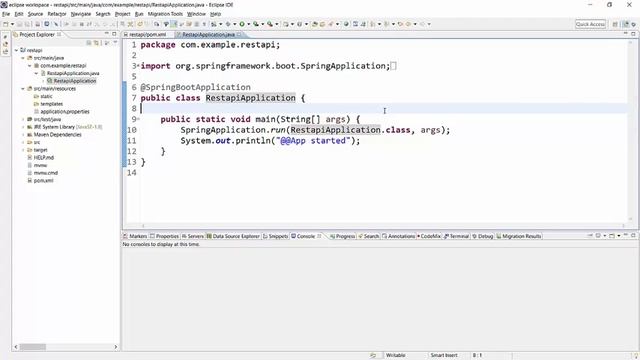Click Collapse All in Project Explorer
The width and height of the screenshot is (640, 360).
point(89,43)
